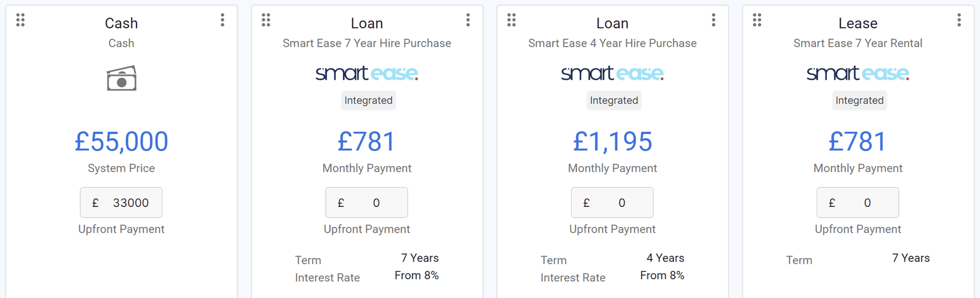Click the drag handle on the 7 Year Hire Purchase card

point(266,20)
